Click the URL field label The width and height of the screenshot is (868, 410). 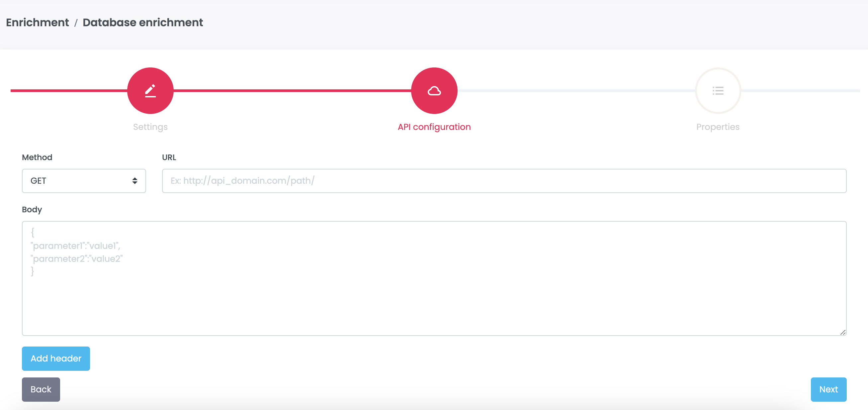pos(169,157)
